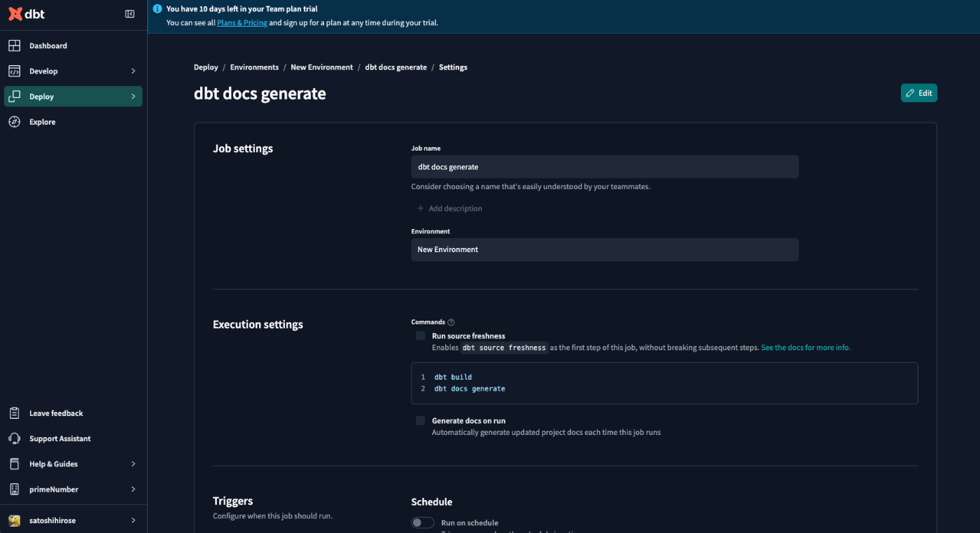Click the info icon in trial banner
Screen dimensions: 980x533
coord(157,9)
